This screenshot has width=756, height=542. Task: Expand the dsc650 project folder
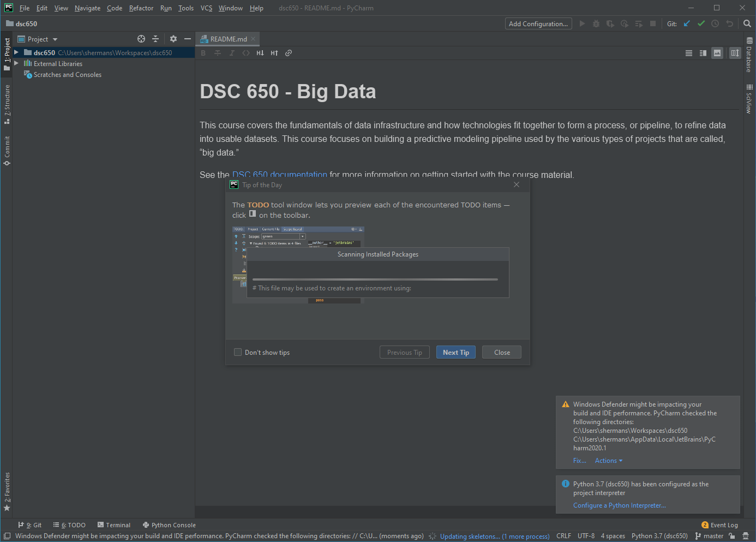(x=16, y=52)
